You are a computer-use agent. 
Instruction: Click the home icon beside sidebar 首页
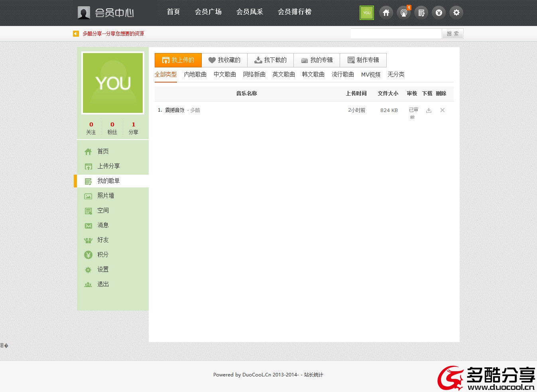coord(88,152)
